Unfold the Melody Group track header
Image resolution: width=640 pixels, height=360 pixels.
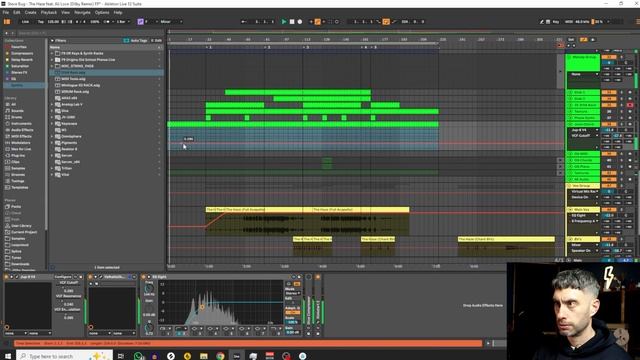click(x=570, y=57)
